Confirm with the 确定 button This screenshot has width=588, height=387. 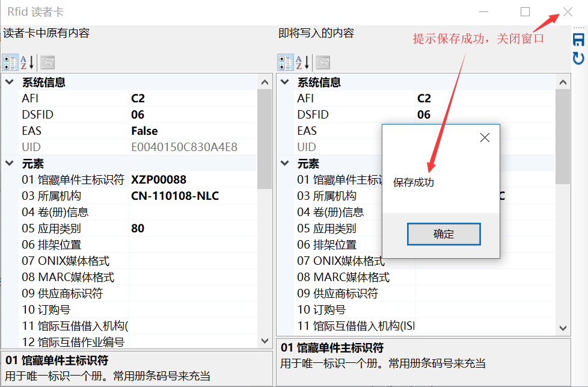pyautogui.click(x=444, y=234)
